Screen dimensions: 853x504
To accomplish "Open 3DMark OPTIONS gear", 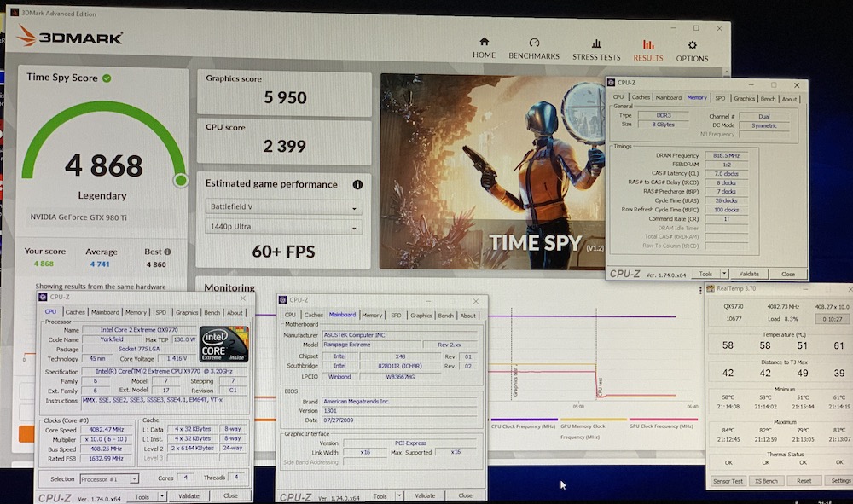I will [692, 52].
